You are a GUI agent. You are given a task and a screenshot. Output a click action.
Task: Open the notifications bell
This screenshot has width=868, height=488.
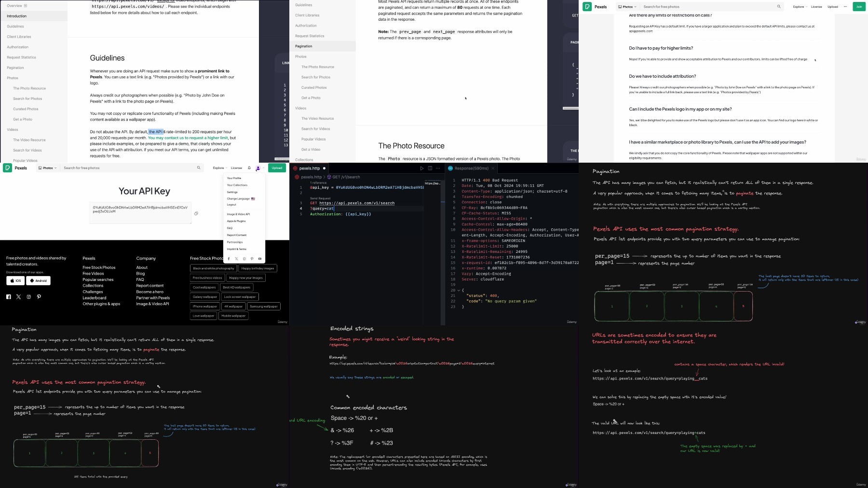tap(249, 168)
